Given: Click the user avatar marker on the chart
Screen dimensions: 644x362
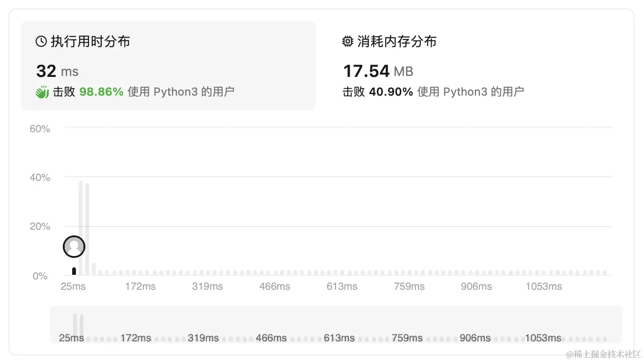Looking at the screenshot, I should pos(74,247).
